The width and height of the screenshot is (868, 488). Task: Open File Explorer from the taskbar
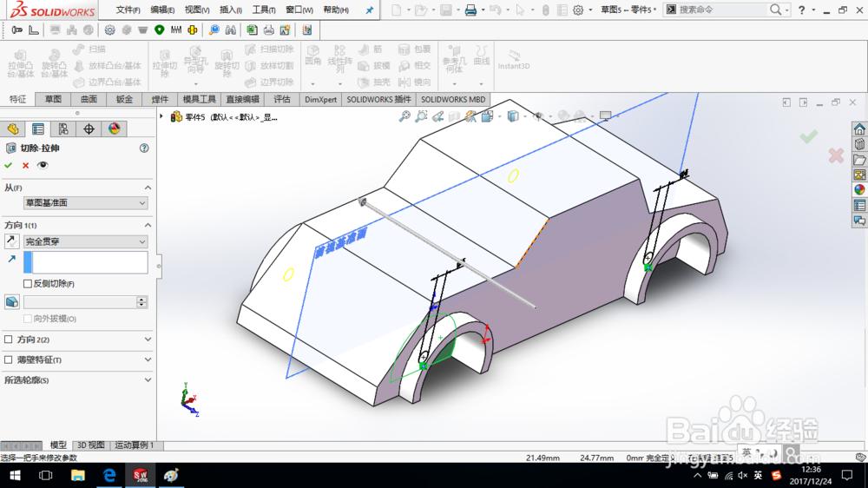[77, 475]
